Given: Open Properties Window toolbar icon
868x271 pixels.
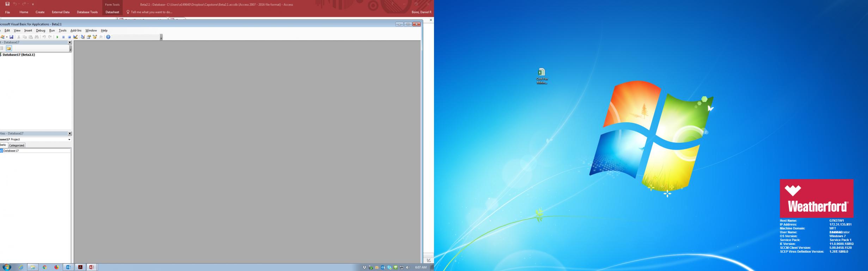Looking at the screenshot, I should click(x=89, y=37).
